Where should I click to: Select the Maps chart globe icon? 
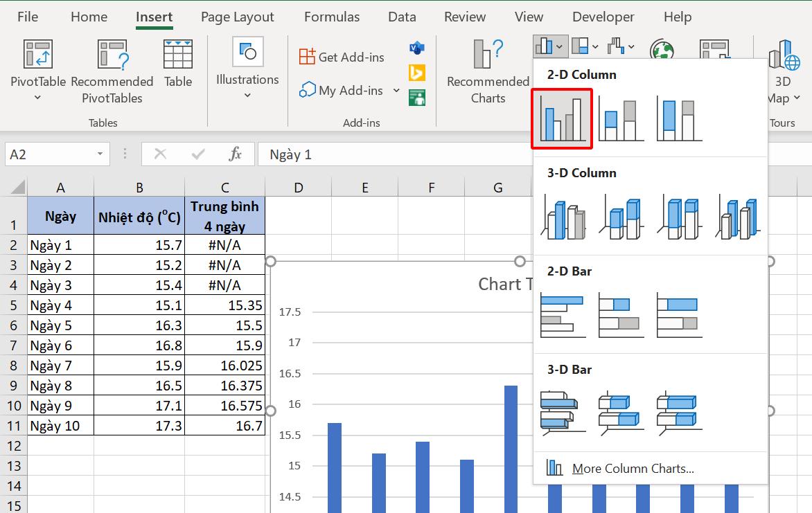click(663, 47)
